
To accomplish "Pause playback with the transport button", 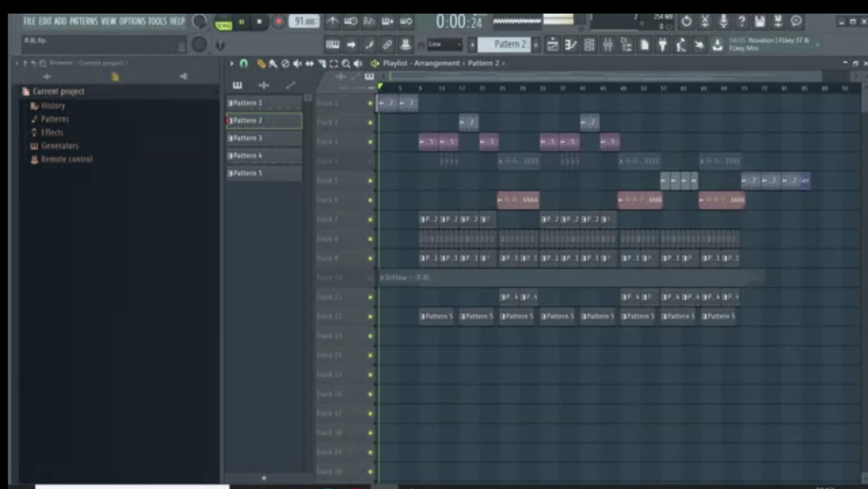I will (x=242, y=22).
